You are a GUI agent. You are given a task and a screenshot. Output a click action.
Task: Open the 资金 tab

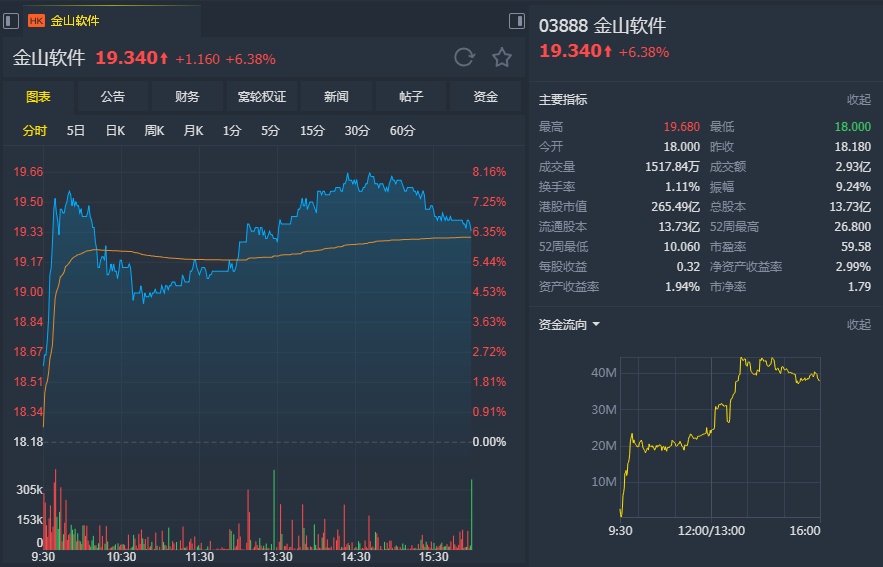click(x=486, y=97)
